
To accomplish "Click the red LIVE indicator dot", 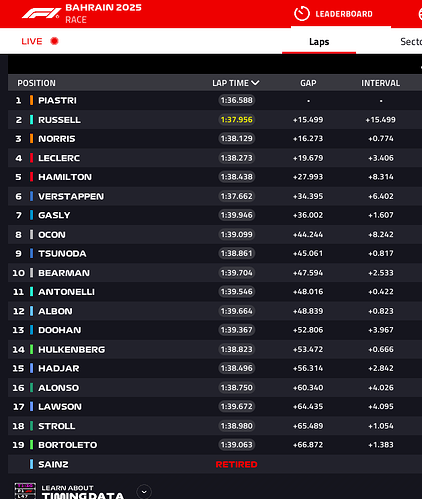I will tap(54, 41).
